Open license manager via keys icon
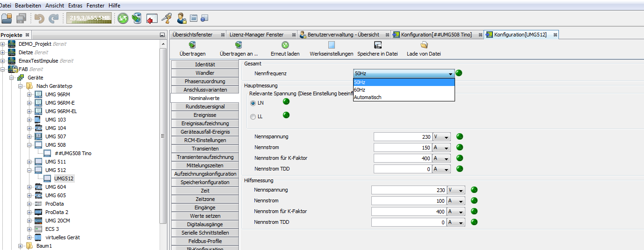This screenshot has height=250, width=644. 166,18
